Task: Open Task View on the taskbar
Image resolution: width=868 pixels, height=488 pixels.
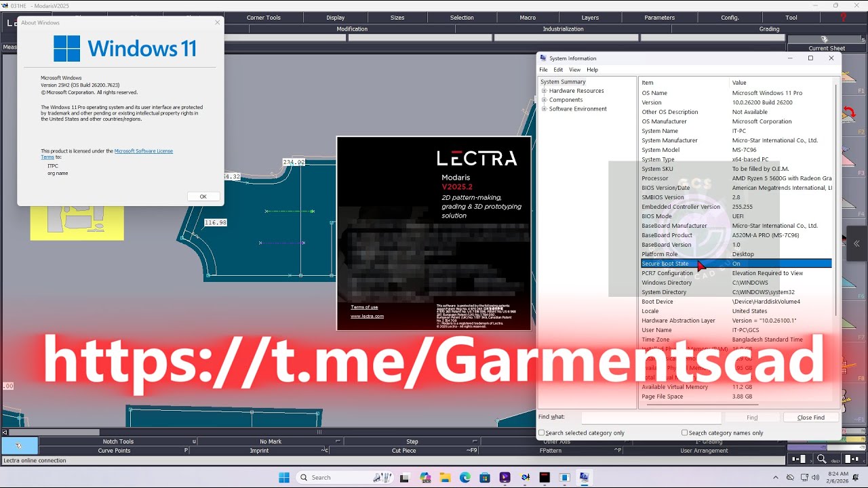Action: (406, 477)
